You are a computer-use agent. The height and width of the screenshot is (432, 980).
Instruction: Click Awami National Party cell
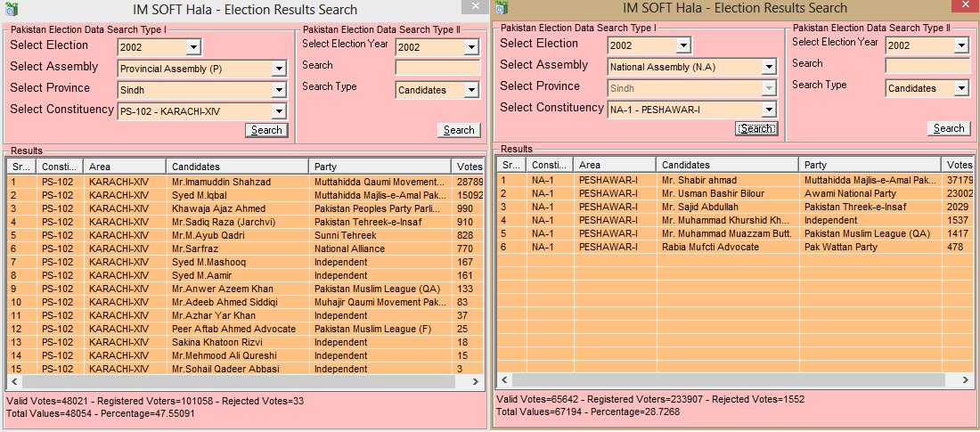point(870,194)
